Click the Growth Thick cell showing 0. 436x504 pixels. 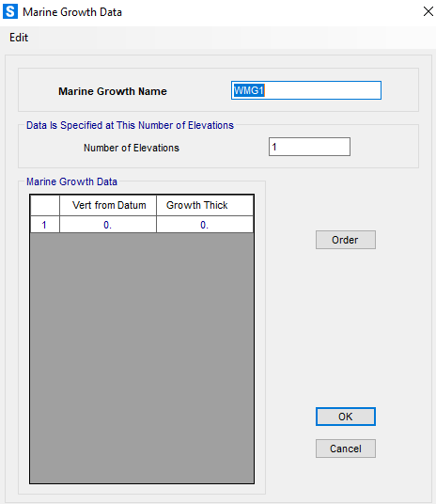205,225
